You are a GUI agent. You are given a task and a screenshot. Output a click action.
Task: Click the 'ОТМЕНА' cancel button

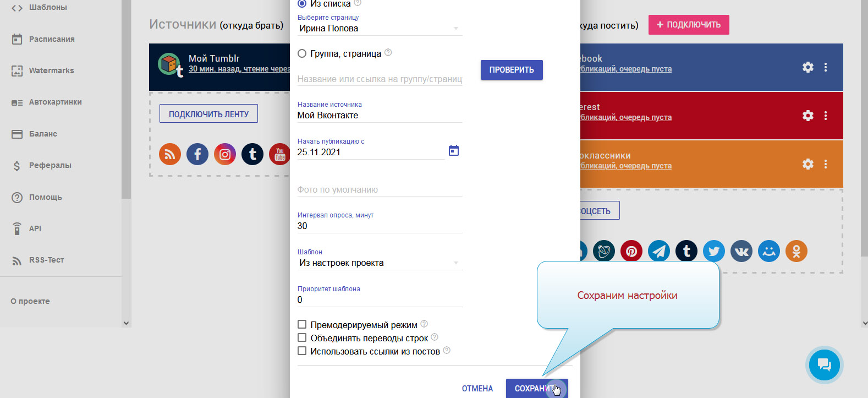pyautogui.click(x=477, y=389)
